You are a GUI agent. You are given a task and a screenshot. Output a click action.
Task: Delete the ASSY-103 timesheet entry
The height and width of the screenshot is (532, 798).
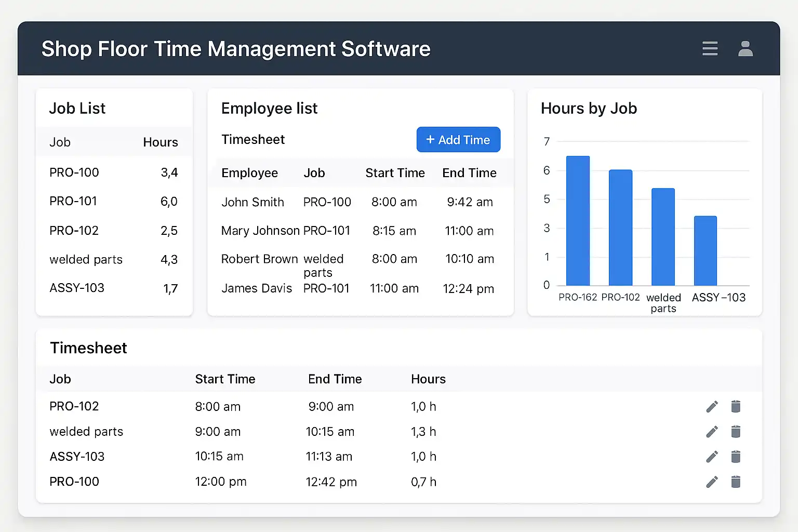click(736, 457)
